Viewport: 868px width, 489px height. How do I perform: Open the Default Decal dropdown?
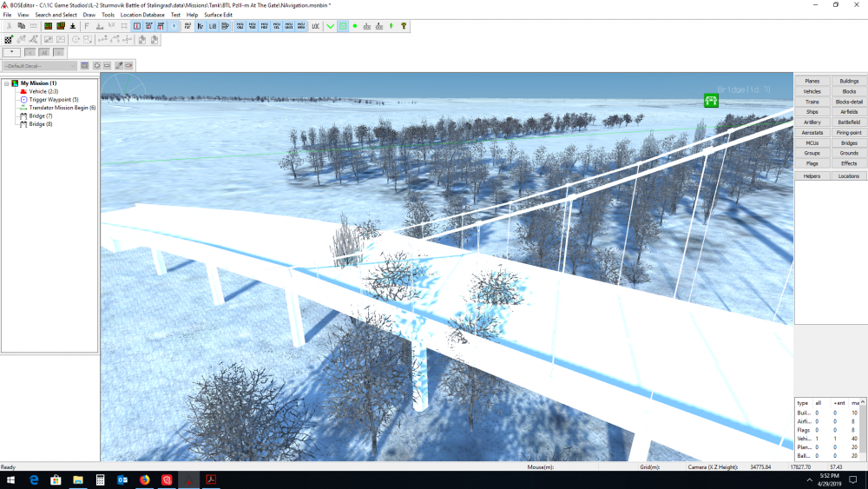40,66
